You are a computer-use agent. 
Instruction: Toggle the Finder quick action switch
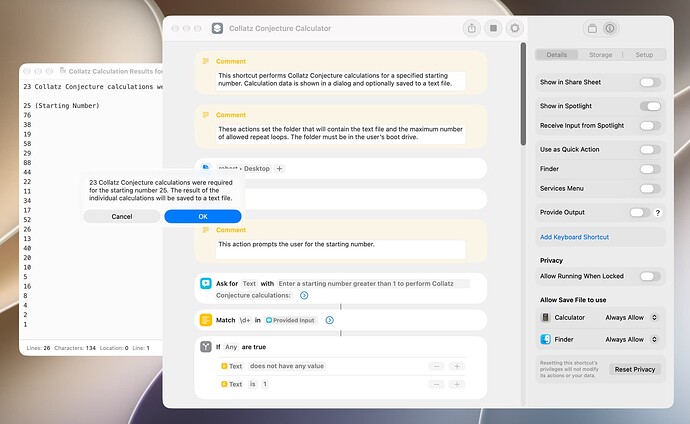tap(650, 169)
